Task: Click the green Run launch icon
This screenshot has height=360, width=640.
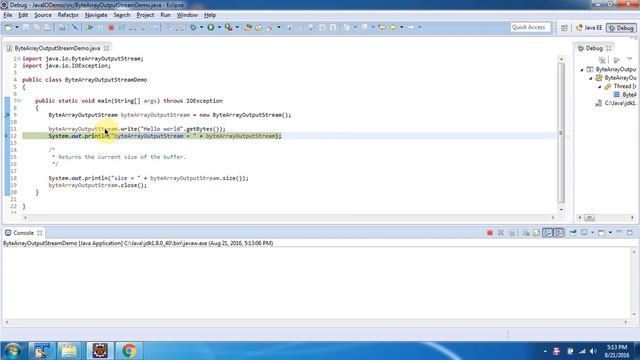Action: (211, 27)
